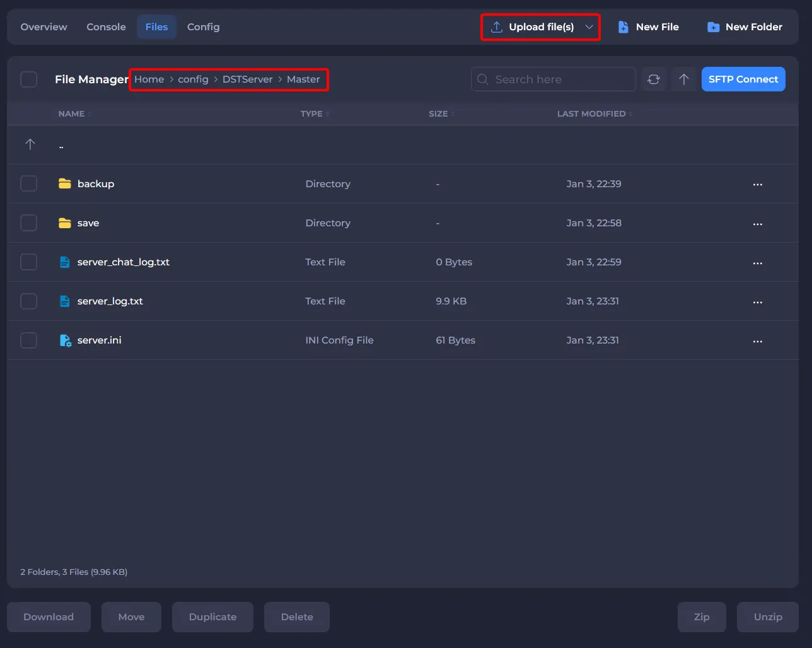This screenshot has height=648, width=812.
Task: Open the server_chat_log.txt file name
Action: (124, 262)
